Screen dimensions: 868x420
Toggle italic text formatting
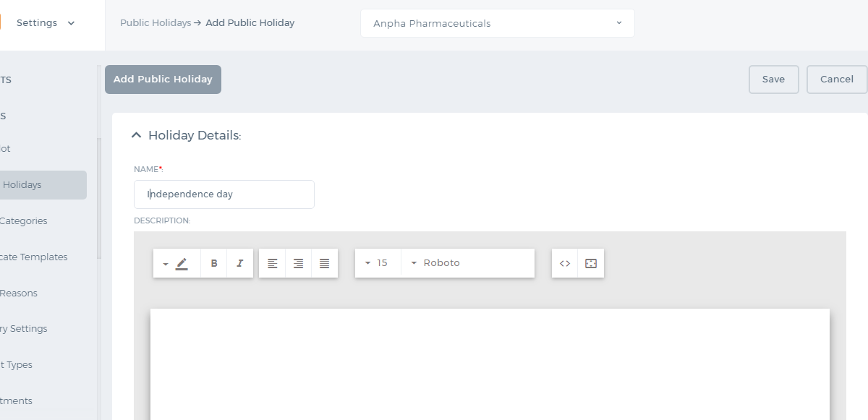(240, 263)
